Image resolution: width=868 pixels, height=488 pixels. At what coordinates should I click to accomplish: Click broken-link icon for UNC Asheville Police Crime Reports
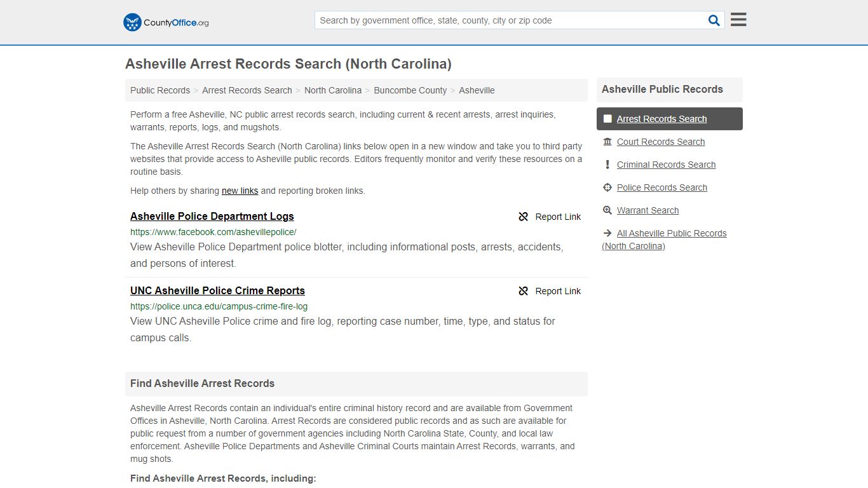(x=524, y=291)
